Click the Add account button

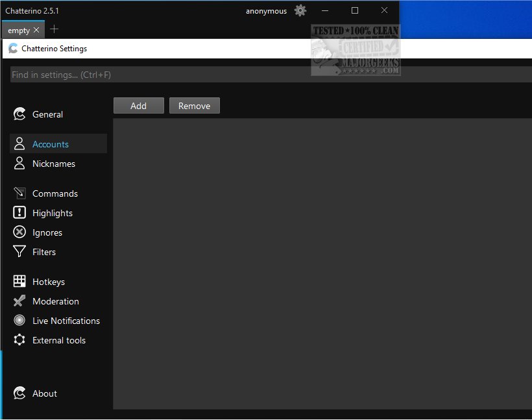[139, 106]
